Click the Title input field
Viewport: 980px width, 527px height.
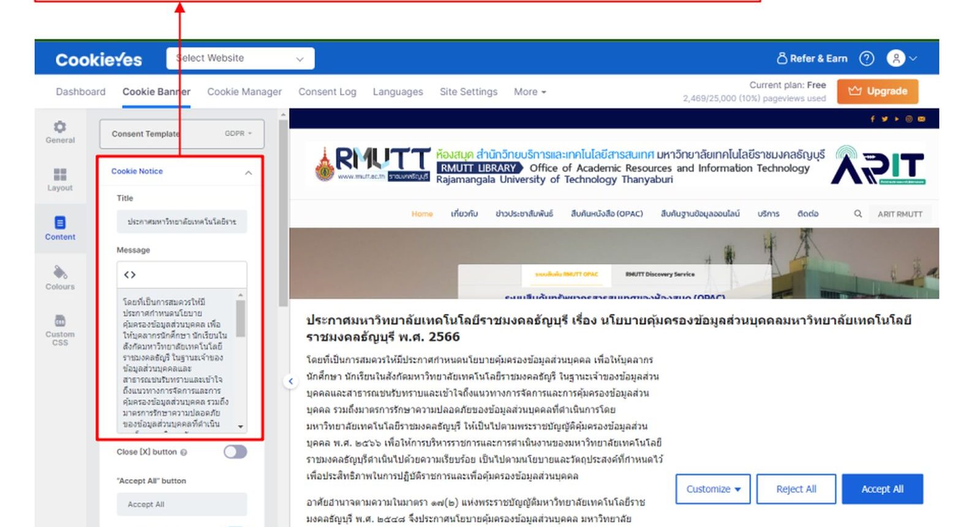tap(182, 221)
